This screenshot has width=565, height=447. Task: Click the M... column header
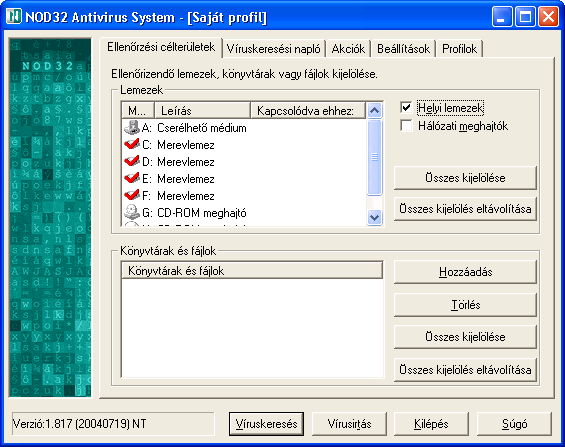tap(138, 110)
